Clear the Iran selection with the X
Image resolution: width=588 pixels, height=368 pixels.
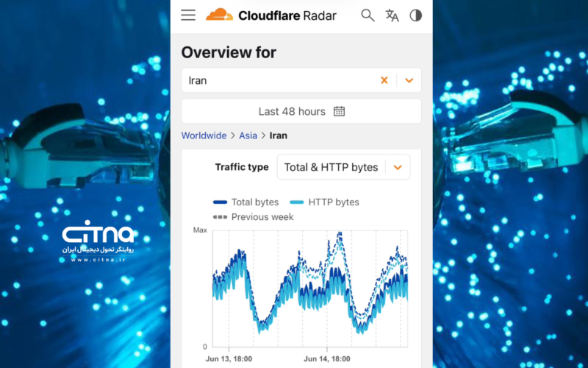[384, 80]
